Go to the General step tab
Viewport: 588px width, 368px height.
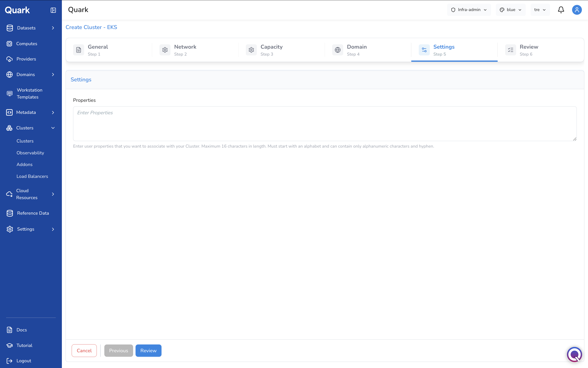(109, 50)
